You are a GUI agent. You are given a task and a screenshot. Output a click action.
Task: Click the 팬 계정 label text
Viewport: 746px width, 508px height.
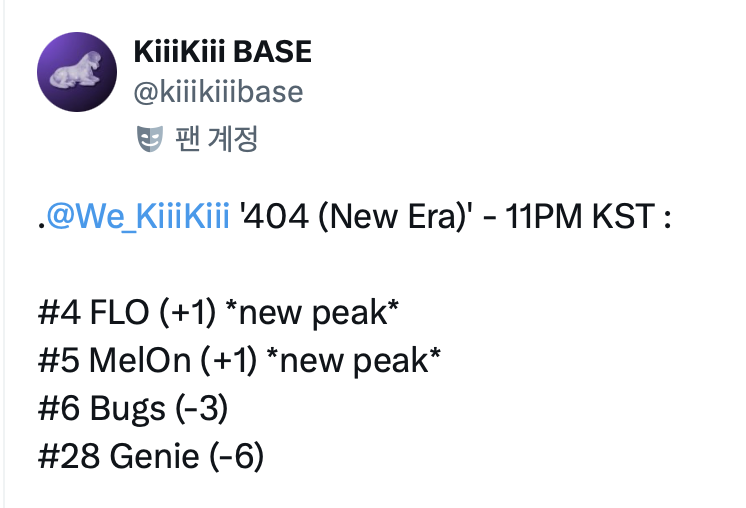217,139
